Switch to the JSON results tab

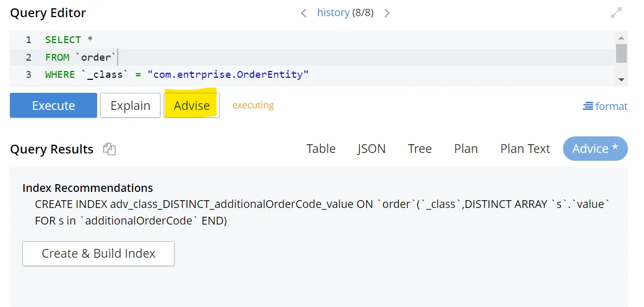(371, 149)
